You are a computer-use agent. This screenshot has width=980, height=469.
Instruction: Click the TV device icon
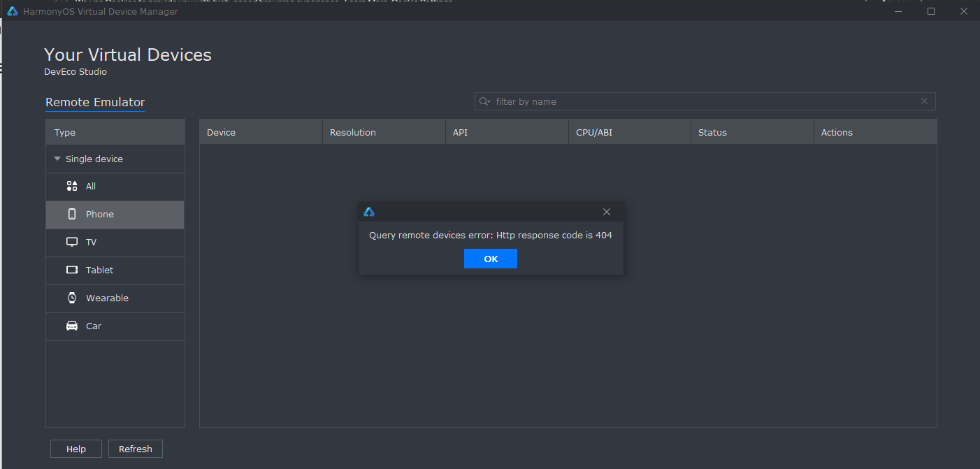point(72,243)
